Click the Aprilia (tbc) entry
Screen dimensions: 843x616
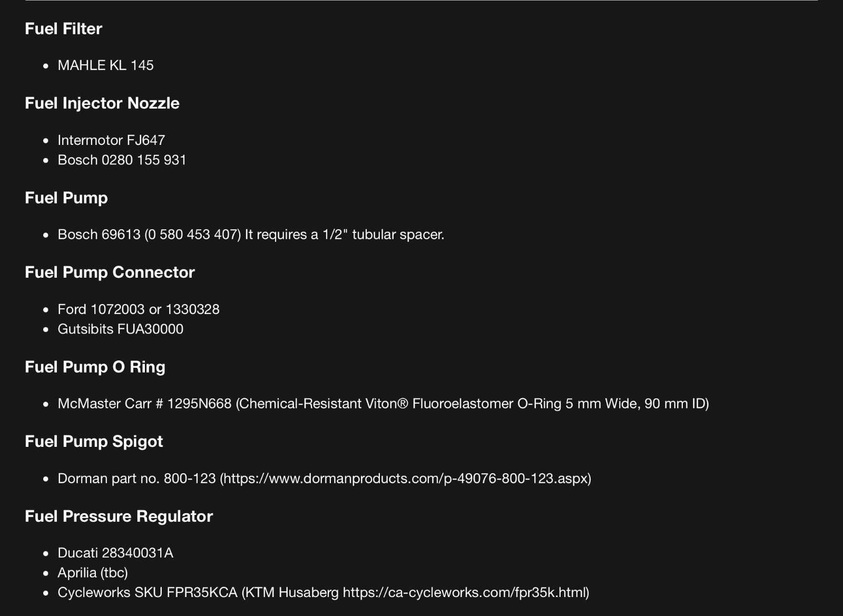pos(92,573)
